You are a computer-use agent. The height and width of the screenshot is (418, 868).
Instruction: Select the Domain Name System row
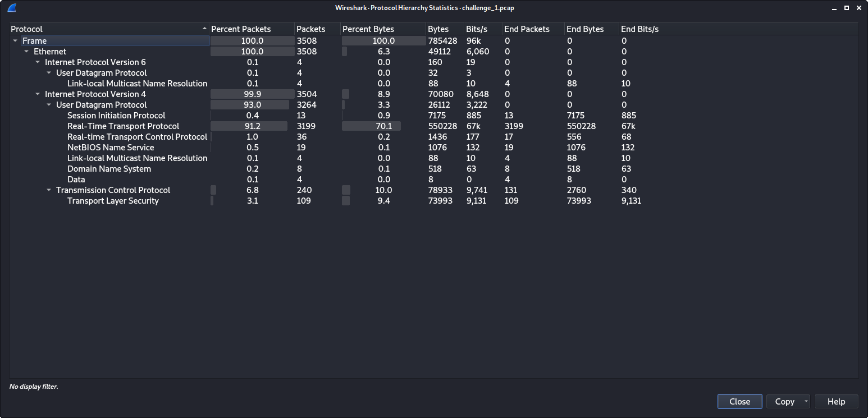tap(433, 169)
